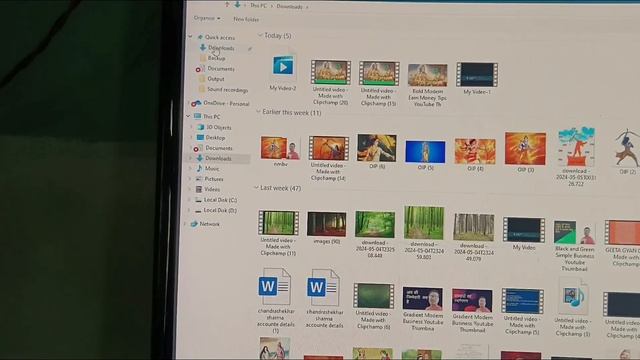The height and width of the screenshot is (360, 640).
Task: Select Bold Modern Earn Money Tips thumbnail
Action: pyautogui.click(x=427, y=75)
